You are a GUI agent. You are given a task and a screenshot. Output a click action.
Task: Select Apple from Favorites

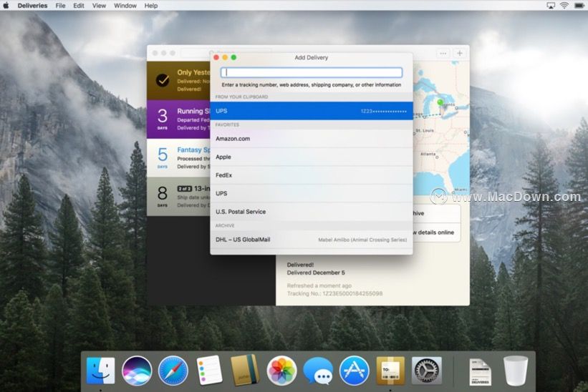tap(312, 157)
